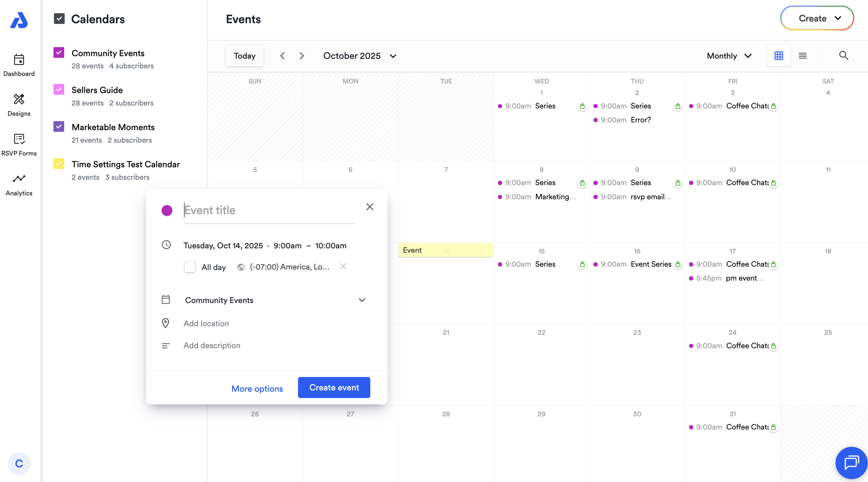
Task: Click the purple event color dot
Action: point(167,210)
